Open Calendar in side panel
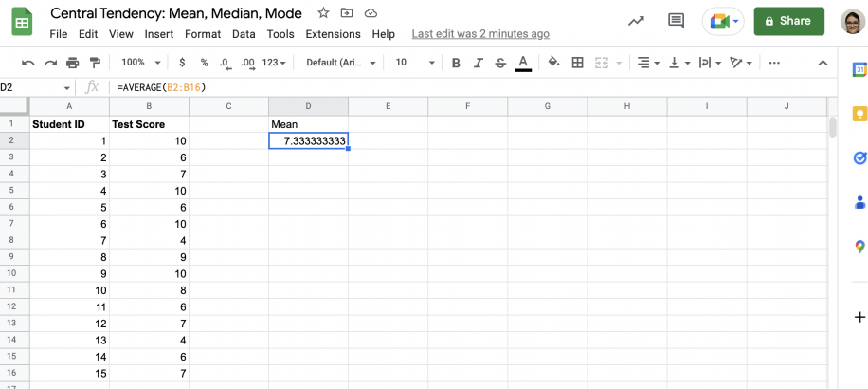868x389 pixels. [859, 70]
